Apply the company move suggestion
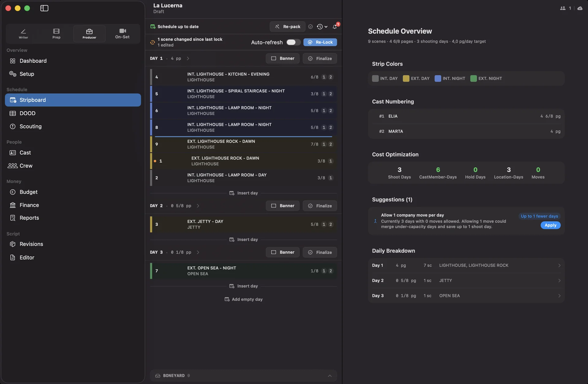588x384 pixels. pos(550,225)
